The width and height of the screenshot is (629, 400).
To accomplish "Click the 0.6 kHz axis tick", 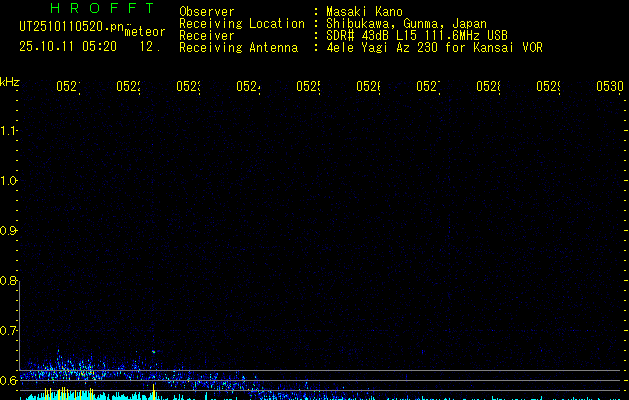I will (x=9, y=380).
